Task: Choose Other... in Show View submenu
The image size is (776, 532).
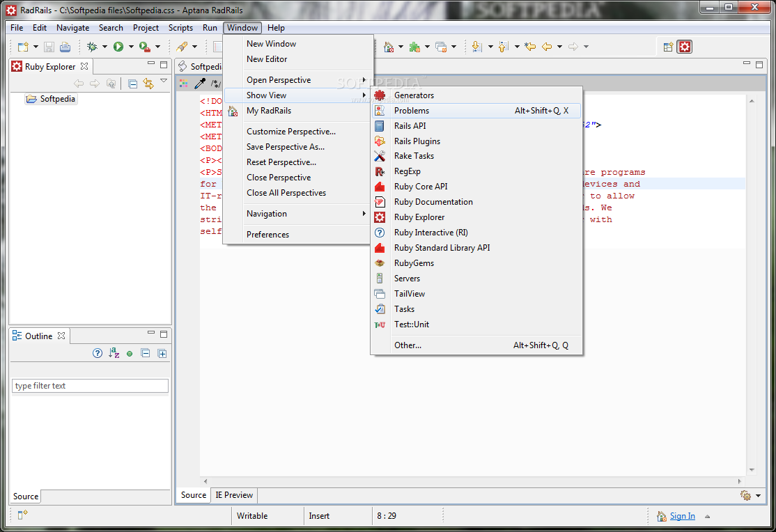Action: (476, 345)
